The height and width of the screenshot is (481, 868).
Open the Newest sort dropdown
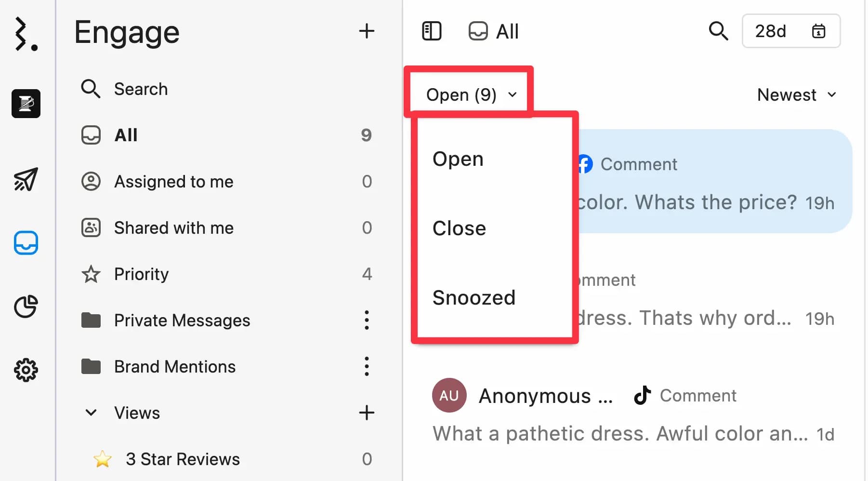click(x=796, y=94)
